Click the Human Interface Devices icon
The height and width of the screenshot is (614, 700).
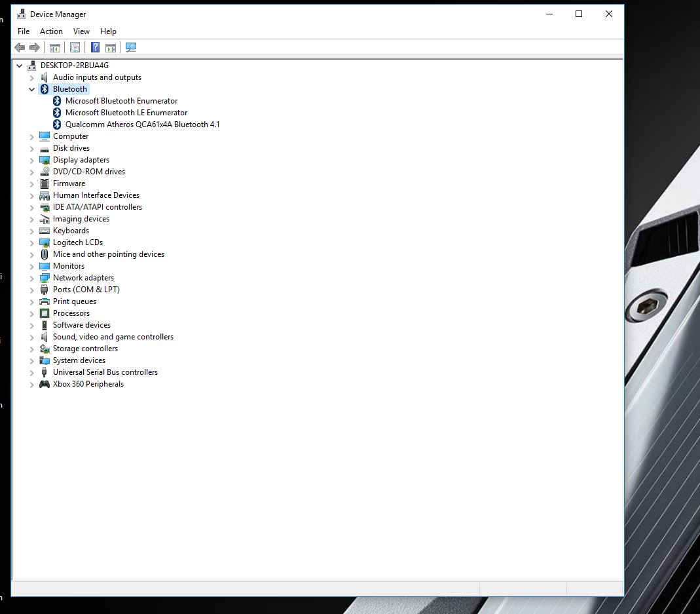coord(44,195)
